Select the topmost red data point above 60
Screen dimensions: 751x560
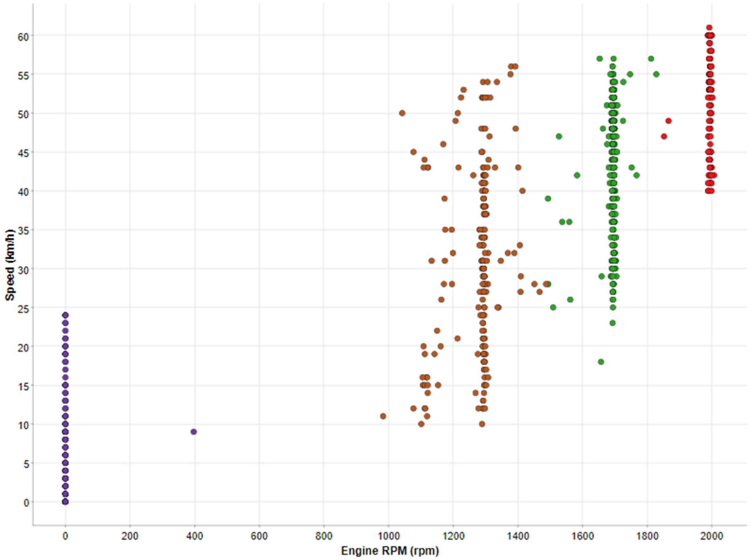click(709, 28)
